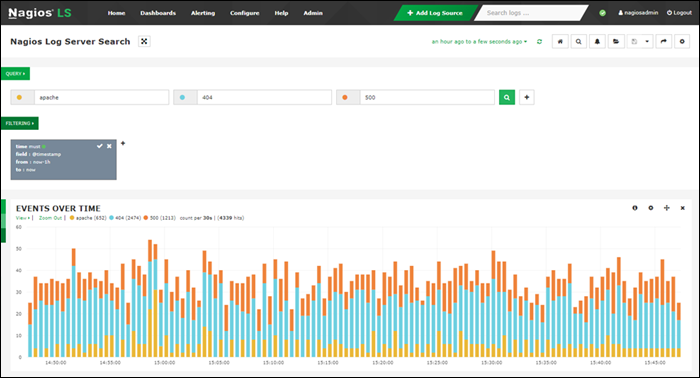Click the blue color dot of 404 query

(x=182, y=97)
